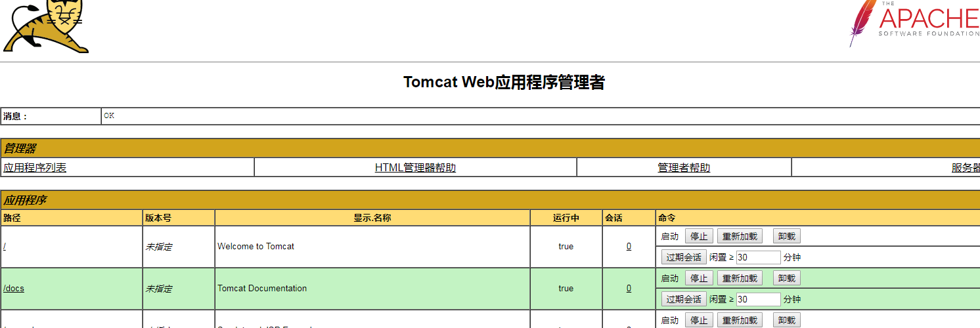Click the 'Tomcat Web应用程序管理者' page title

504,83
